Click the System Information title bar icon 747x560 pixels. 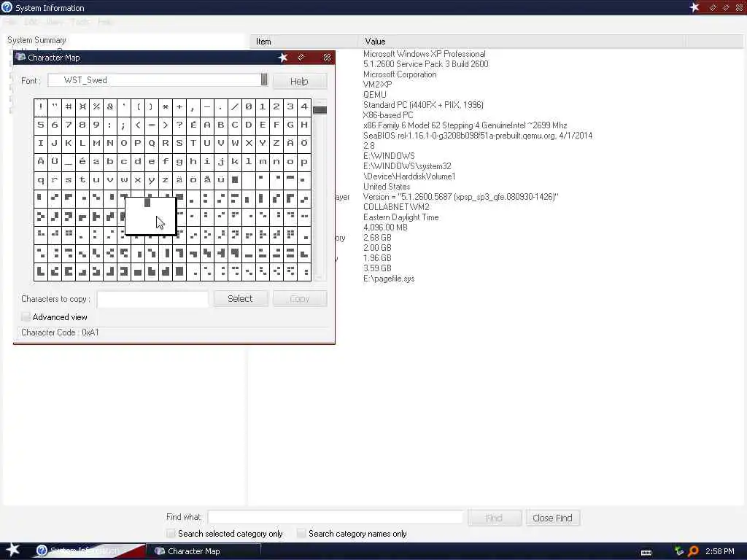tap(7, 7)
